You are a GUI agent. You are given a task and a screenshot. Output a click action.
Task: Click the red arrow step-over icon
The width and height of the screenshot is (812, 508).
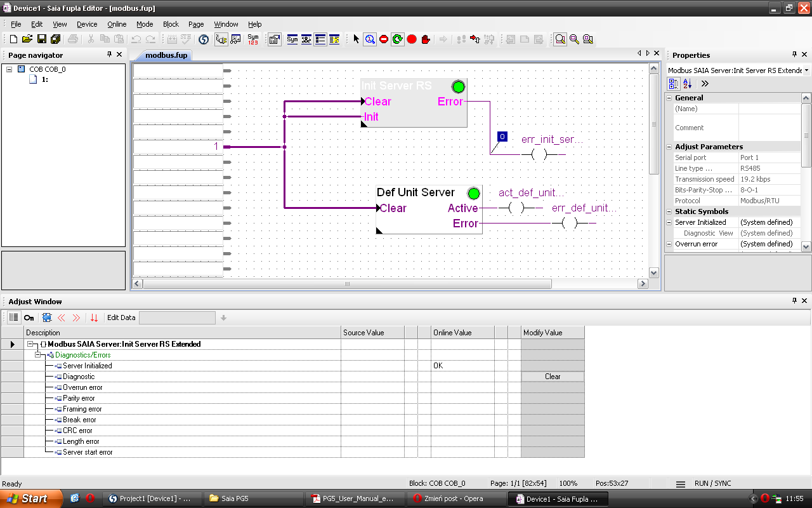pos(475,39)
